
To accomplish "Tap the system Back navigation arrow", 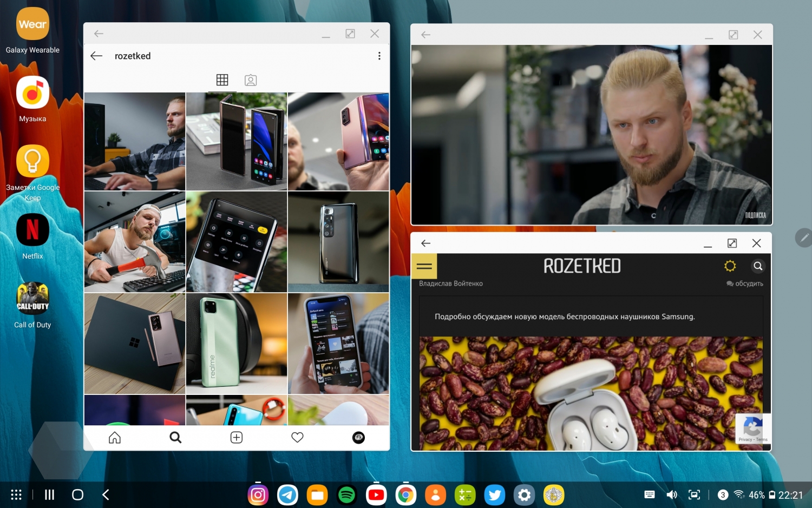I will [106, 494].
